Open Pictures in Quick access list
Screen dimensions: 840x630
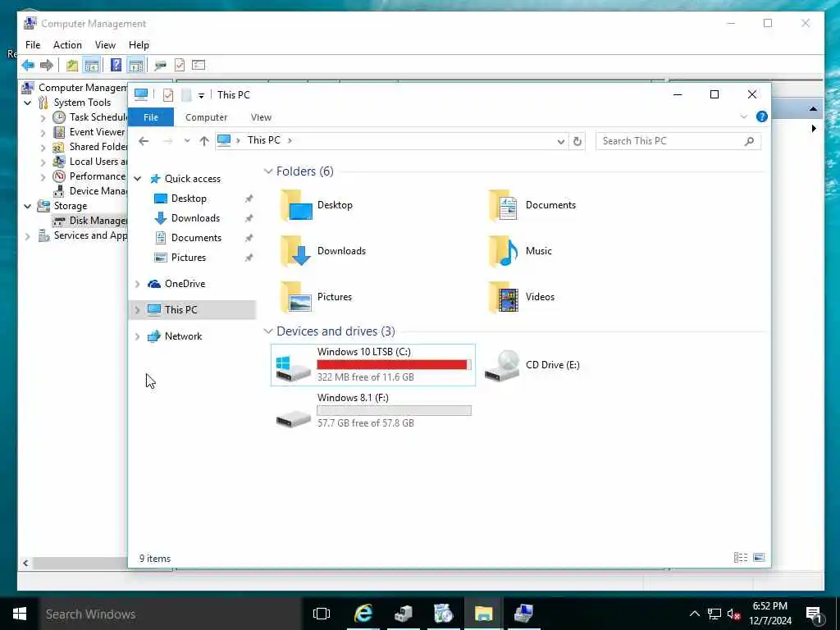click(x=188, y=258)
